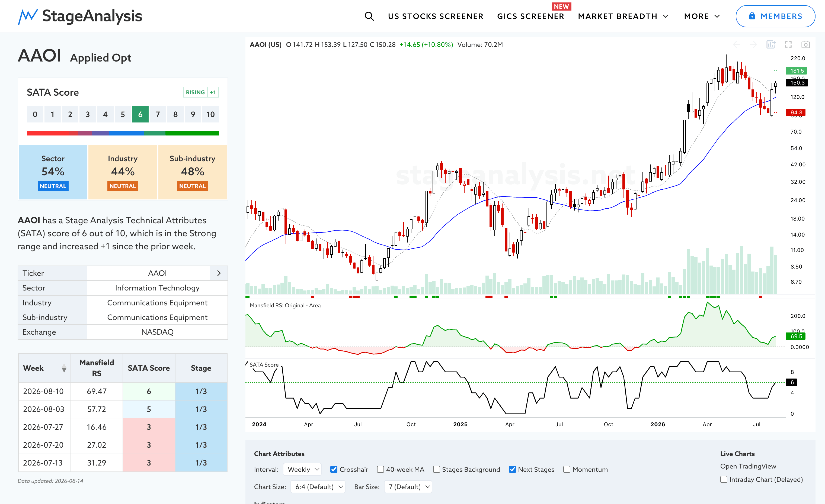The height and width of the screenshot is (504, 825).
Task: Click the Mansfield RS column header
Action: point(97,368)
